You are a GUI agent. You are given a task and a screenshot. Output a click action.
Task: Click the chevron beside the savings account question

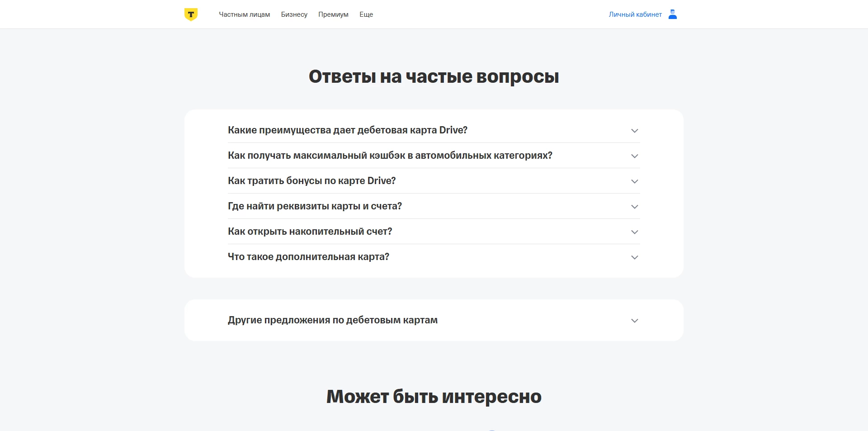click(x=635, y=232)
